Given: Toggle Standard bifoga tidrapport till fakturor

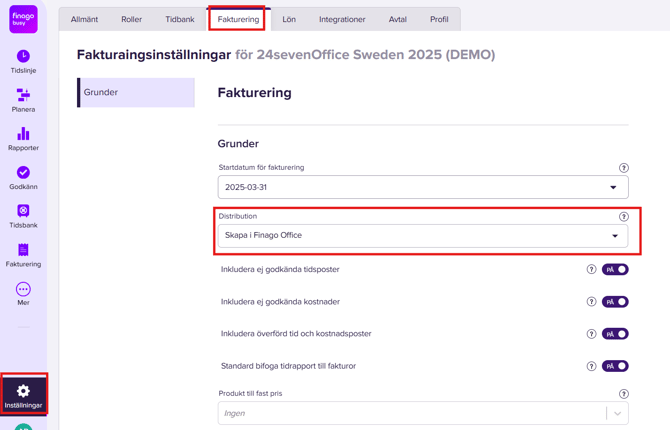Looking at the screenshot, I should pos(615,366).
